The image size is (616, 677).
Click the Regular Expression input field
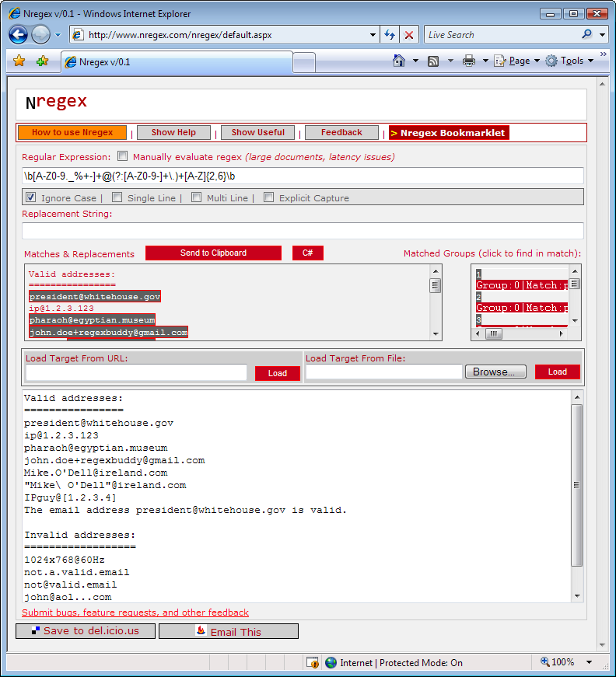[303, 176]
